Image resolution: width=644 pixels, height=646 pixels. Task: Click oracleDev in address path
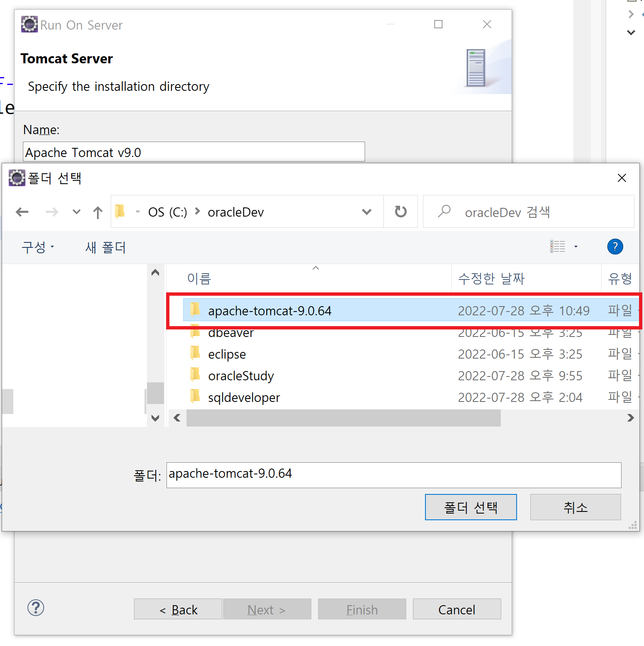click(x=236, y=212)
